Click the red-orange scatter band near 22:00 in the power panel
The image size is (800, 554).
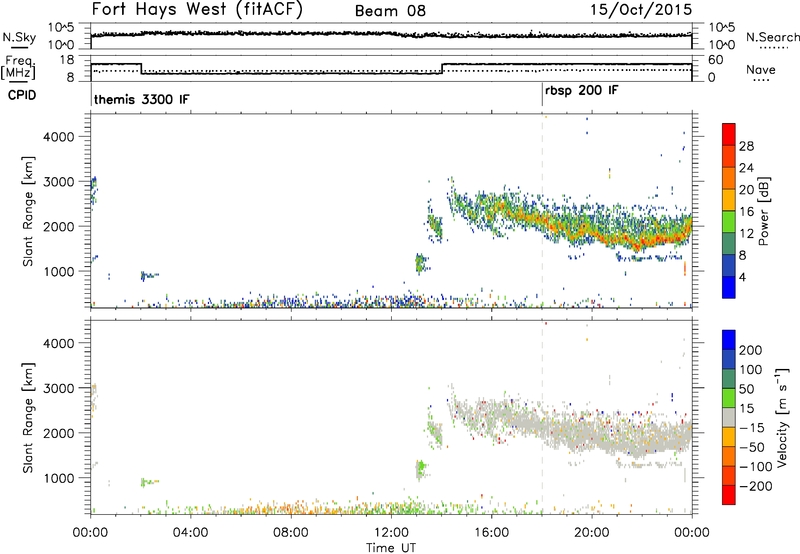tap(643, 241)
